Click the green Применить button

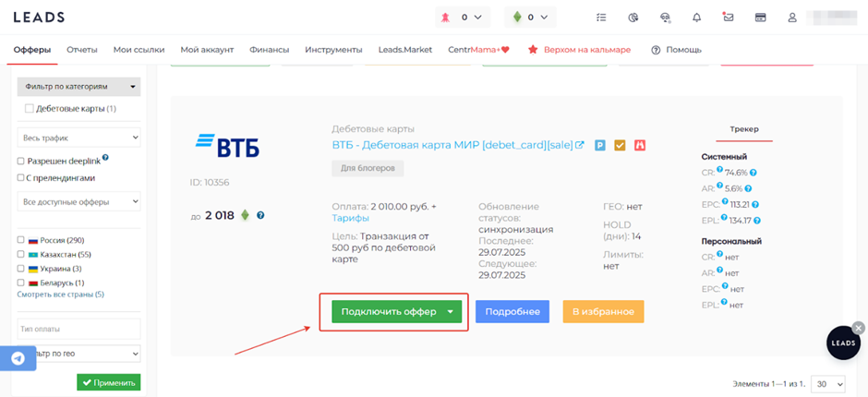(109, 382)
